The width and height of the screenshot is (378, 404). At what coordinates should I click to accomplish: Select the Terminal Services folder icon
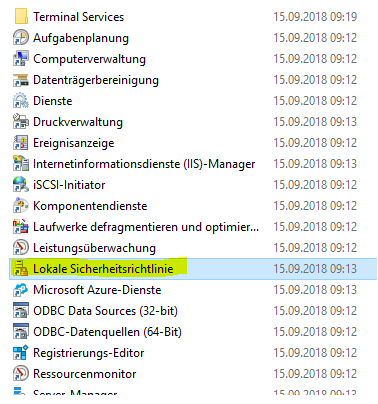pos(21,16)
